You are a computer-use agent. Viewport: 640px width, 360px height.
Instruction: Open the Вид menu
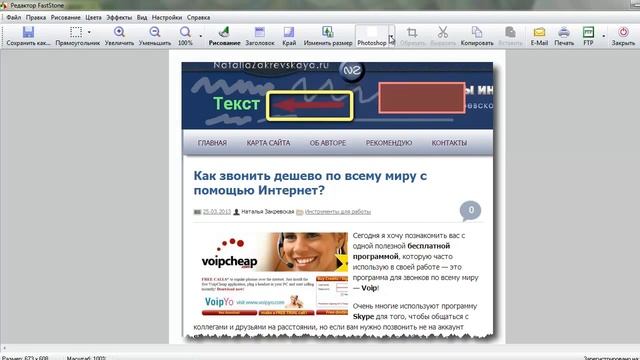point(142,18)
